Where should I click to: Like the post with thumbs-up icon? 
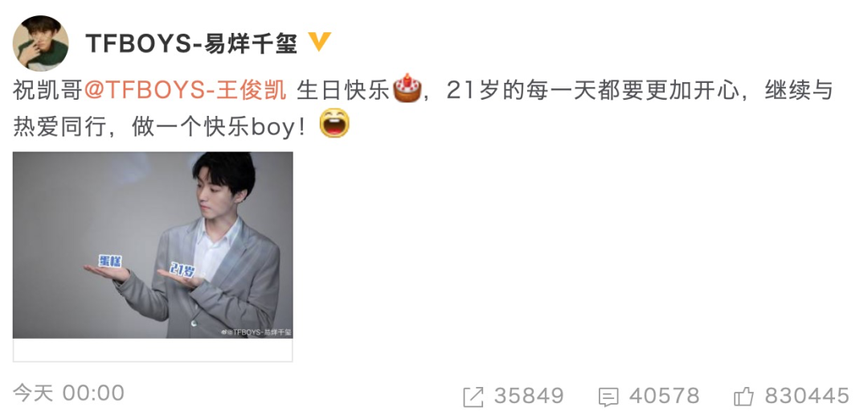coord(743,397)
